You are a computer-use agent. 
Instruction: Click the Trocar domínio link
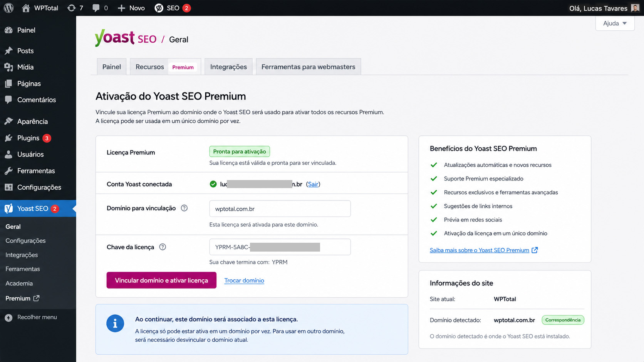pos(244,280)
